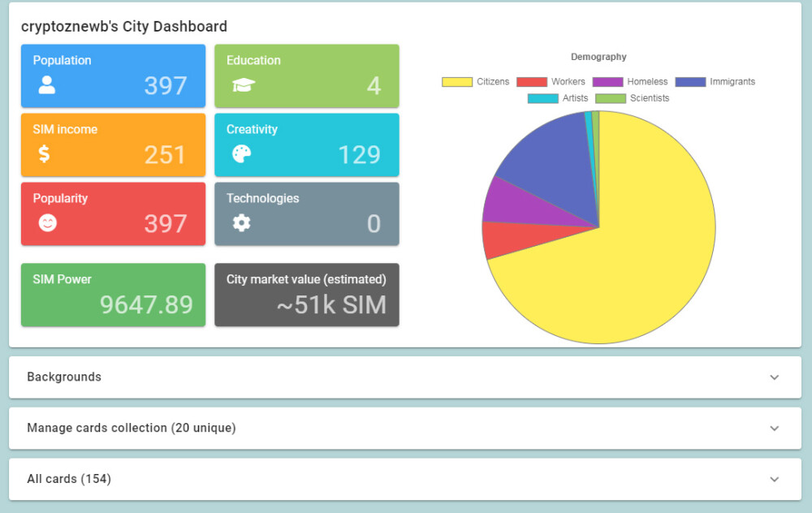Screen dimensions: 812x513
Task: Expand the Backgrounds panel chevron
Action: (x=774, y=377)
